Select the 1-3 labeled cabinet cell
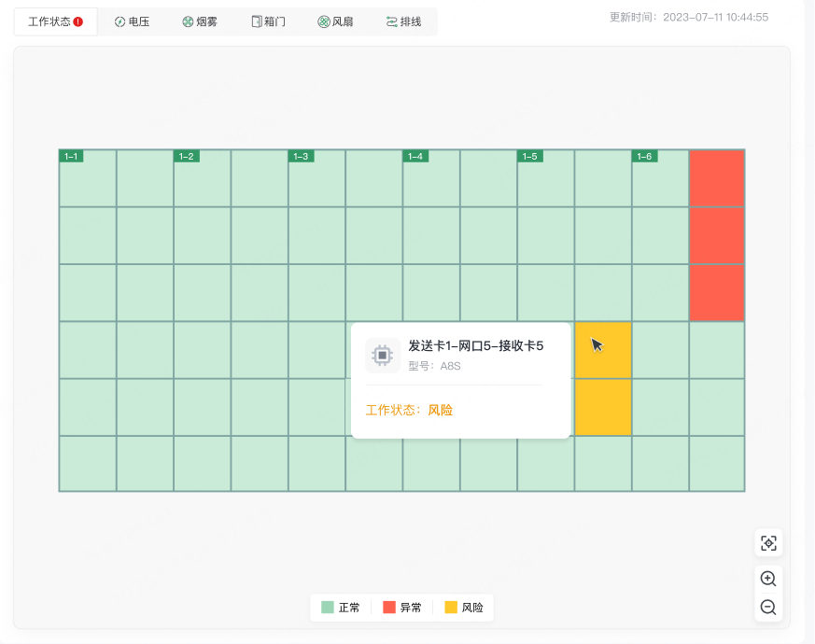815x644 pixels. tap(316, 178)
